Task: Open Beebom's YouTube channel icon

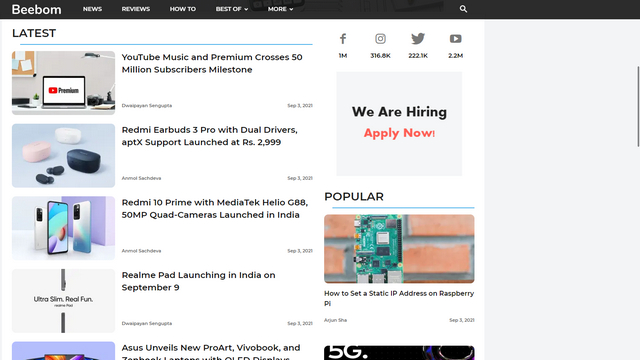Action: 456,39
